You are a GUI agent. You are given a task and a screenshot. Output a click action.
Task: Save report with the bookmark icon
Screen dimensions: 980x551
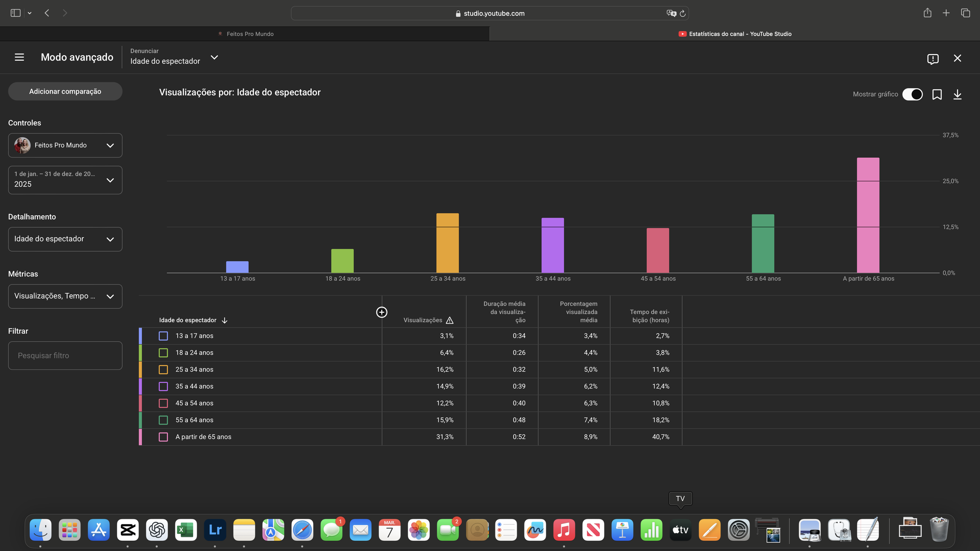[x=937, y=94]
